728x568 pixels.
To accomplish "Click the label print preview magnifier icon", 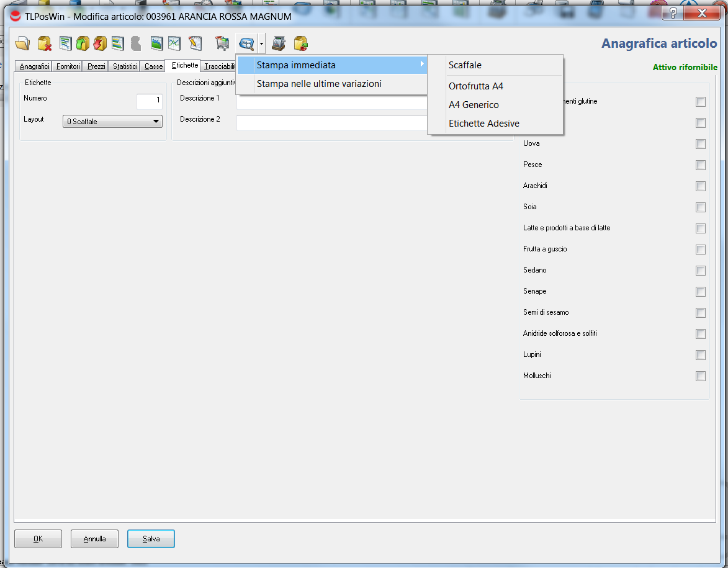I will click(x=246, y=43).
